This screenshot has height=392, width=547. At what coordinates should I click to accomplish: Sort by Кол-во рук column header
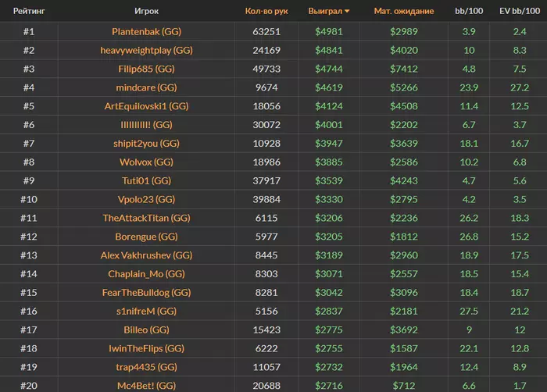click(266, 12)
